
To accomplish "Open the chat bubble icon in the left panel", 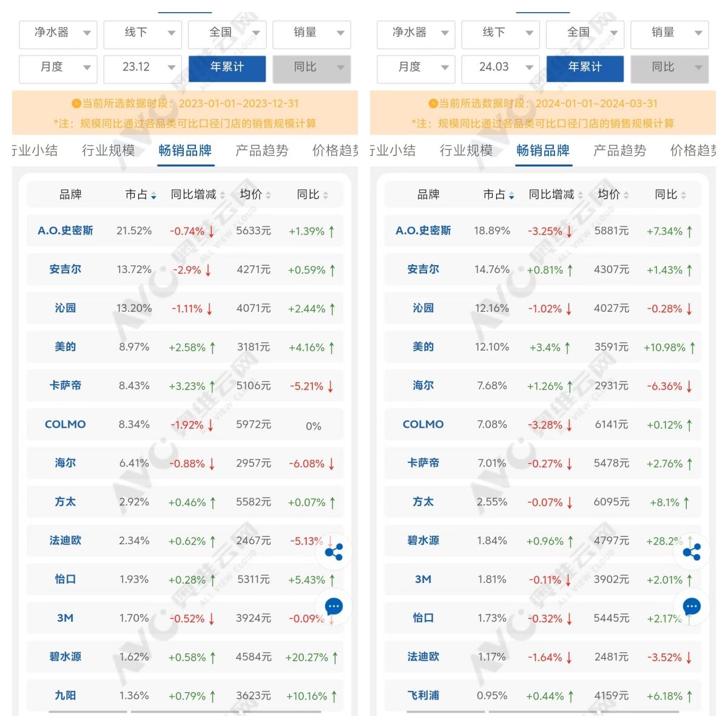I will pos(334,606).
